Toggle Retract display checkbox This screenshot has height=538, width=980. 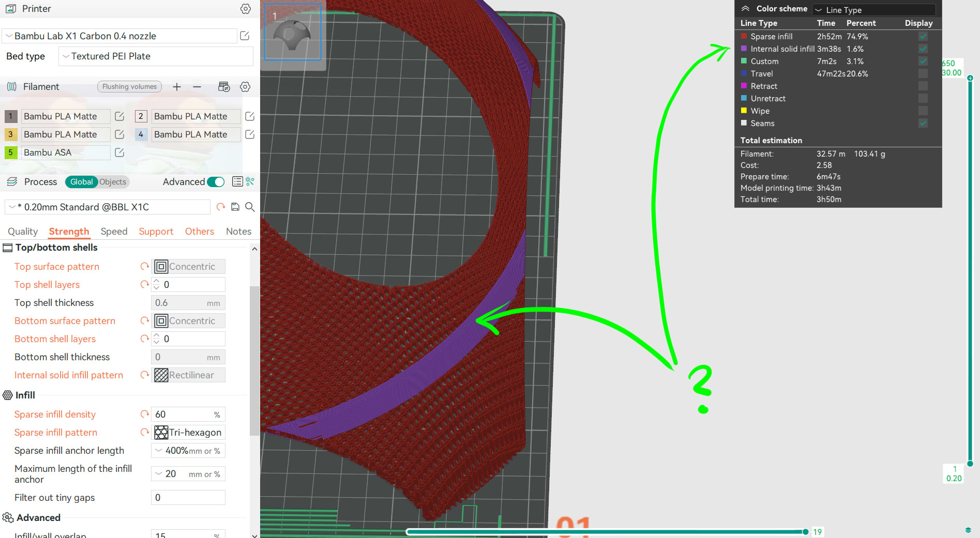click(923, 86)
